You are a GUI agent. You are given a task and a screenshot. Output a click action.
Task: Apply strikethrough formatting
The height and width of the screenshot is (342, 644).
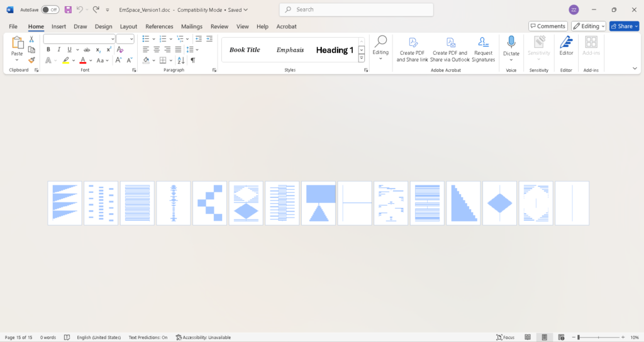click(x=87, y=50)
